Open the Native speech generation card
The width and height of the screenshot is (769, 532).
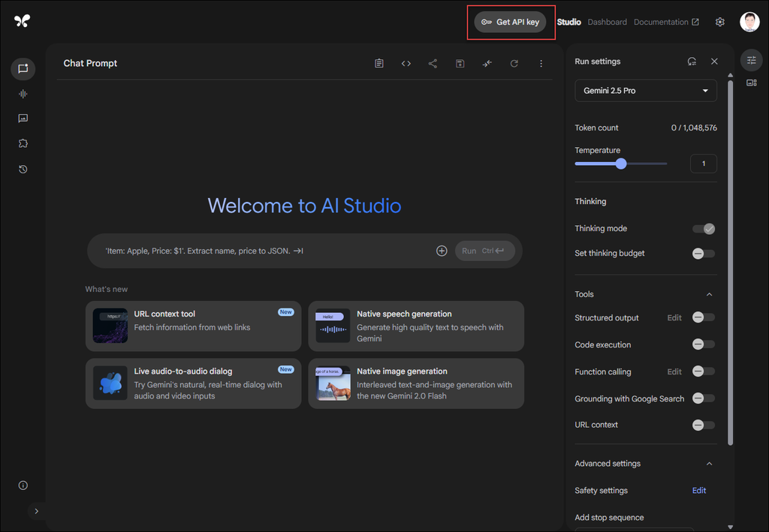(x=416, y=326)
